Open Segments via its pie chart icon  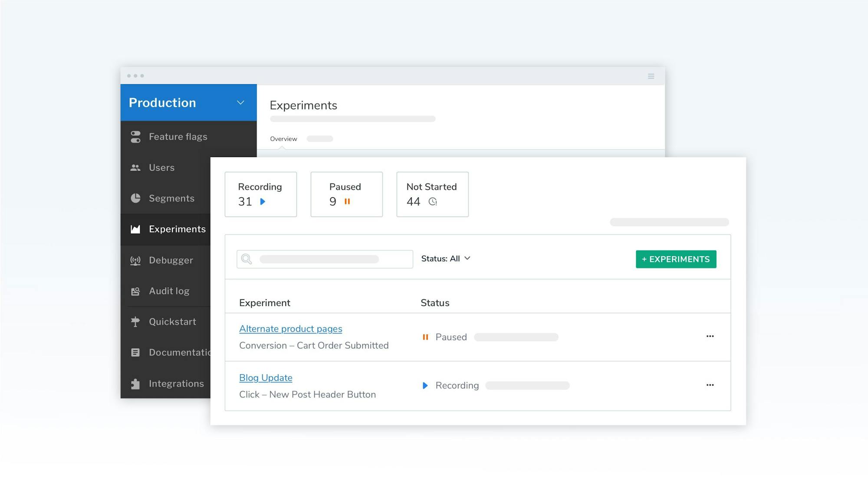135,198
